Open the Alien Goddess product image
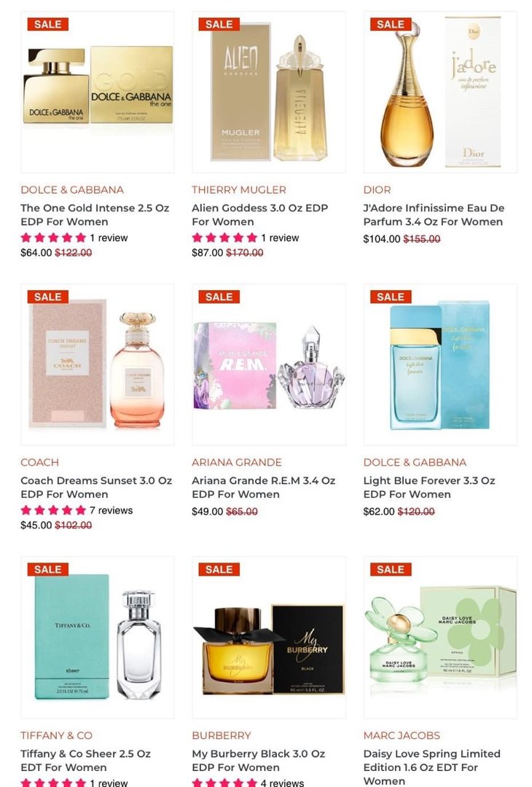Image resolution: width=532 pixels, height=787 pixels. click(x=269, y=93)
